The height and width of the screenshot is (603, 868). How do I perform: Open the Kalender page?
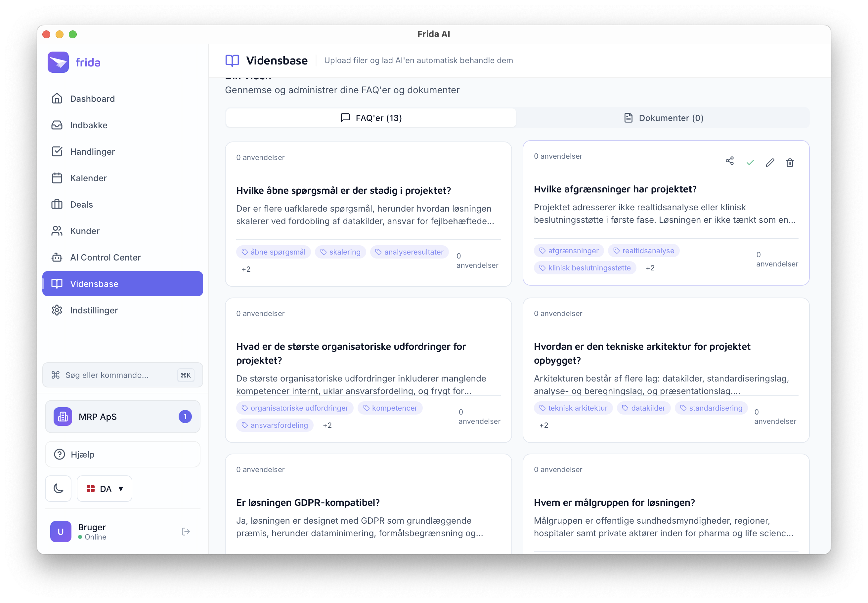tap(88, 178)
